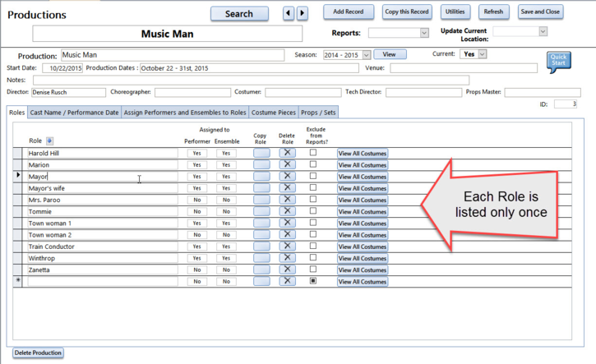Viewport: 596px width, 364px height.
Task: Click Save and Close
Action: pos(540,12)
